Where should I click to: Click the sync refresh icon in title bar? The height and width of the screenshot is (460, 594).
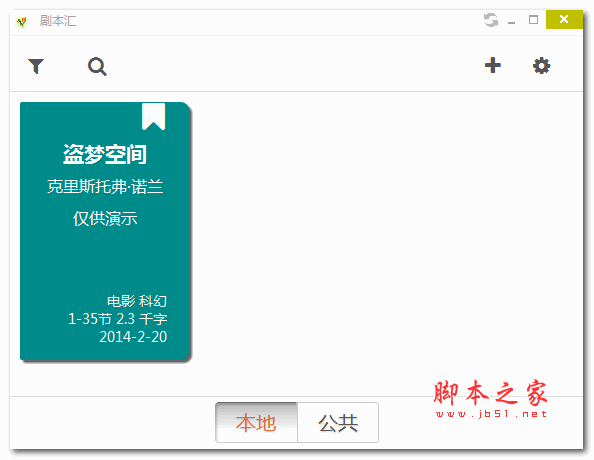(x=491, y=20)
